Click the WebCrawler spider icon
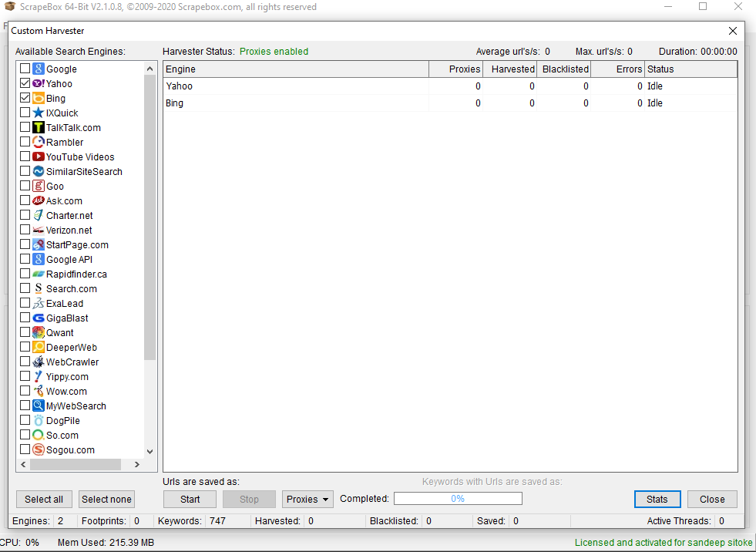The image size is (756, 552). pos(39,362)
